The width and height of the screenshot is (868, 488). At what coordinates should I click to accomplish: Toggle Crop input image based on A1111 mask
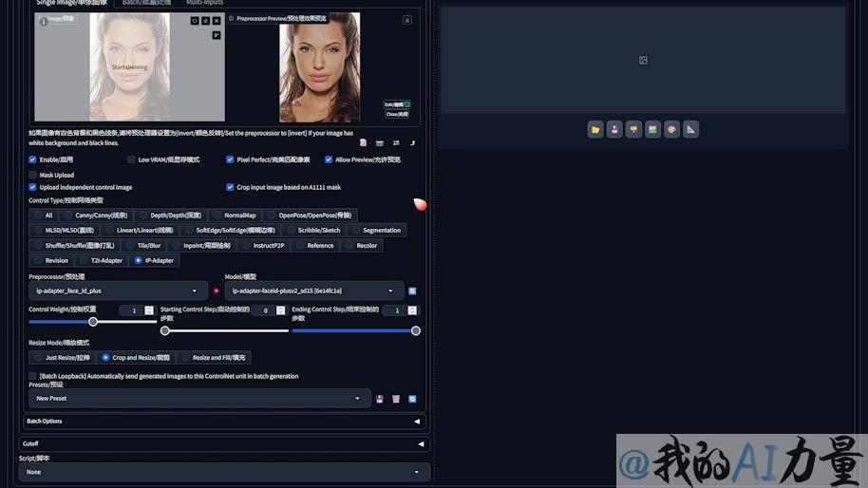tap(230, 187)
